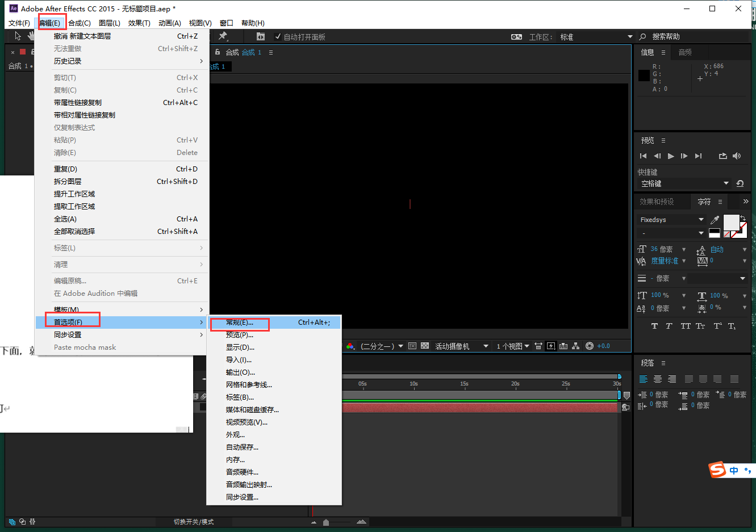
Task: Open the 活动摄像机 camera dropdown
Action: click(462, 346)
